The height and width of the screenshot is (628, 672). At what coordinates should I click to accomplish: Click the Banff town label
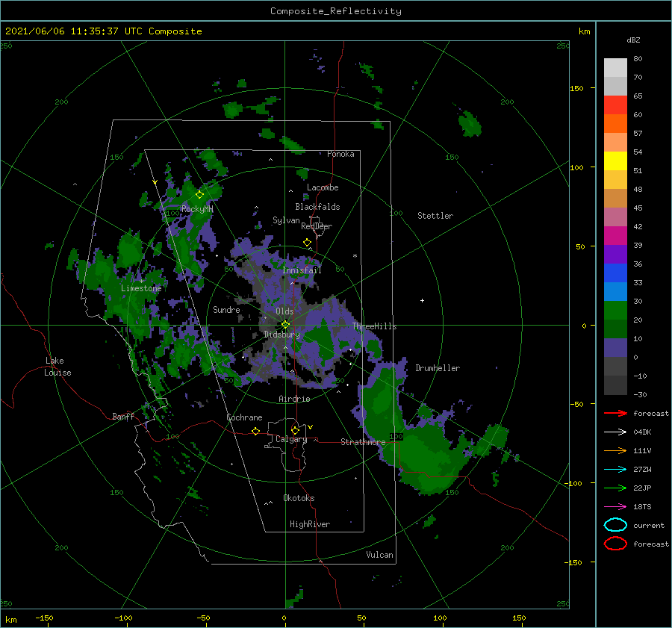coord(123,416)
